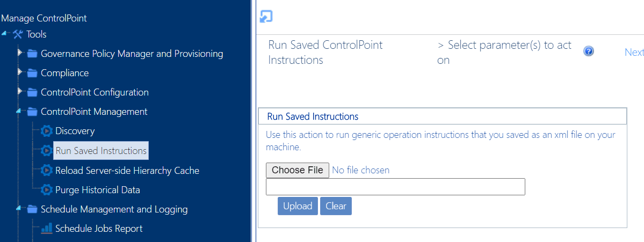Click the Next link
644x242 pixels.
pyautogui.click(x=634, y=52)
